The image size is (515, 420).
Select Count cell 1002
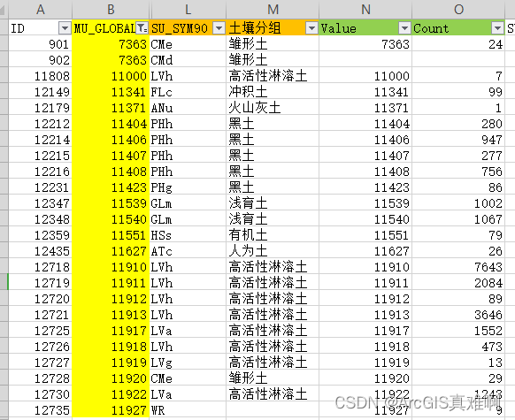[x=458, y=203]
